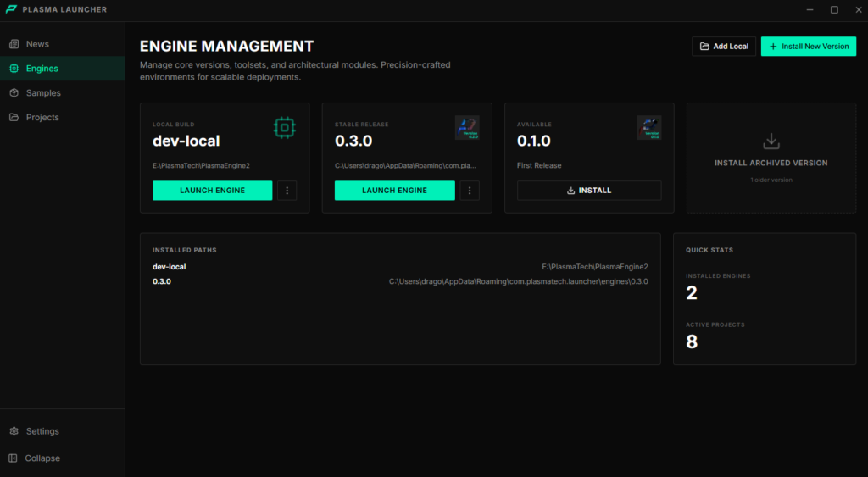Click the News sidebar icon
868x477 pixels.
tap(14, 44)
